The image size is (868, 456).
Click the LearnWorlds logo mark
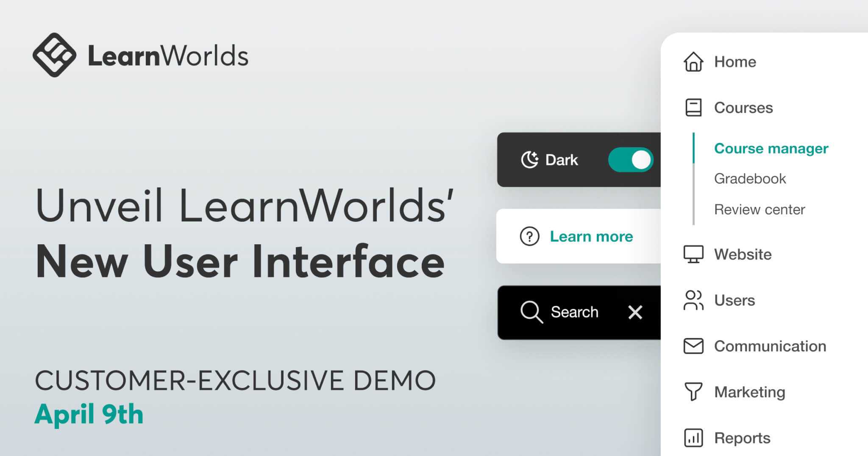(56, 56)
